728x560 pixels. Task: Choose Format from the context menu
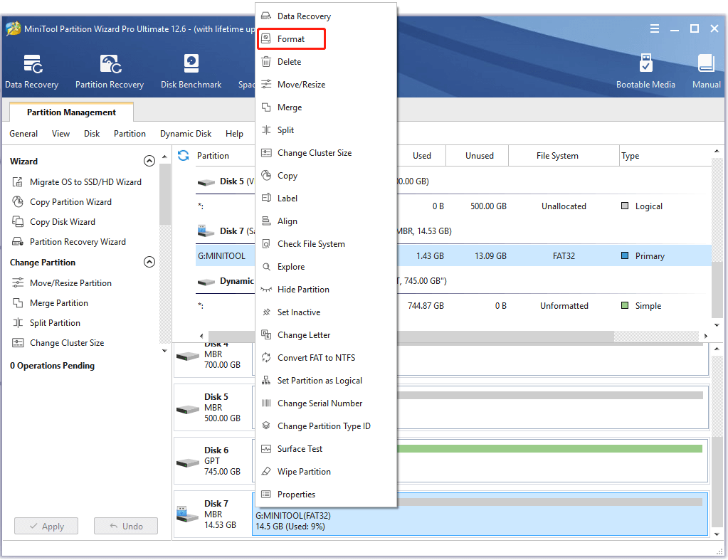point(292,39)
